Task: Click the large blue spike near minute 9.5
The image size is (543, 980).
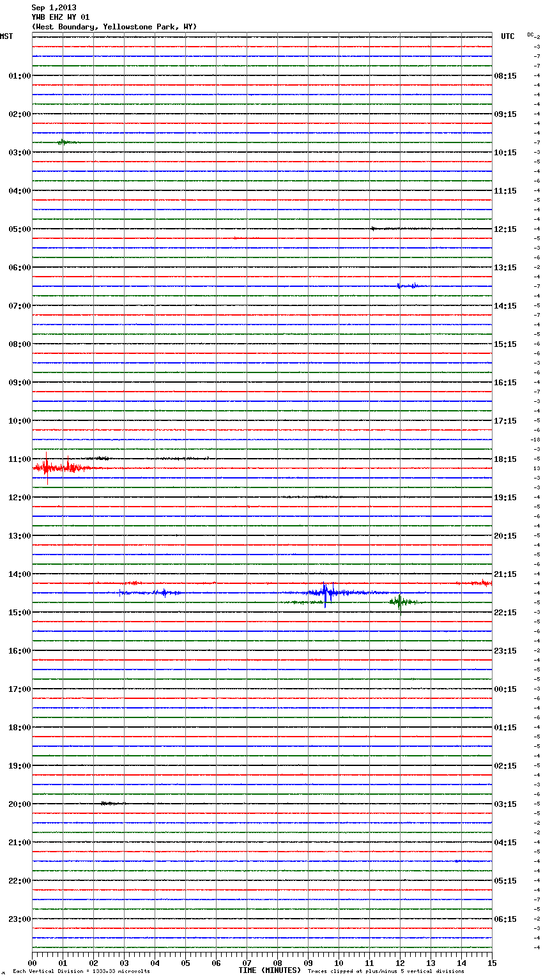Action: coord(325,594)
